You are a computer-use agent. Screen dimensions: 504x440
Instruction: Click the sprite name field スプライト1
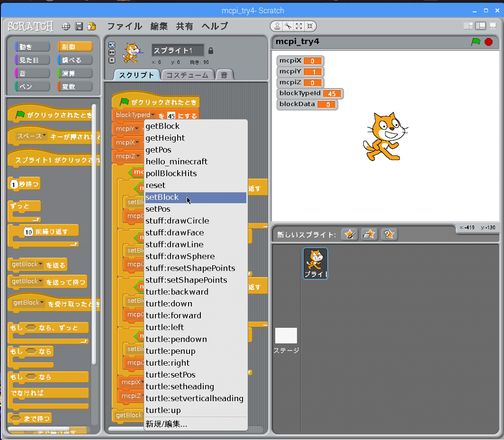pyautogui.click(x=178, y=51)
